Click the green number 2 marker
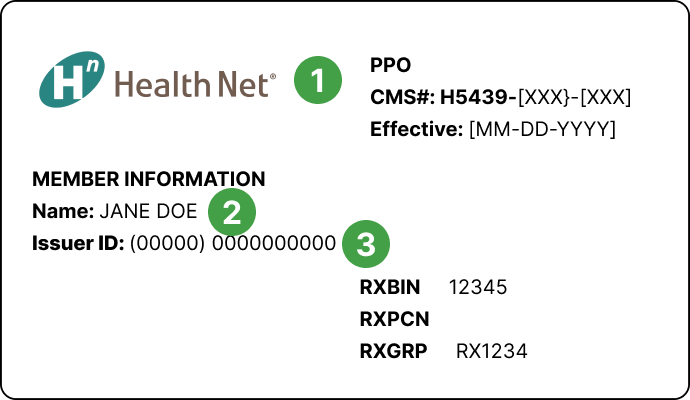The height and width of the screenshot is (400, 690). click(x=232, y=211)
